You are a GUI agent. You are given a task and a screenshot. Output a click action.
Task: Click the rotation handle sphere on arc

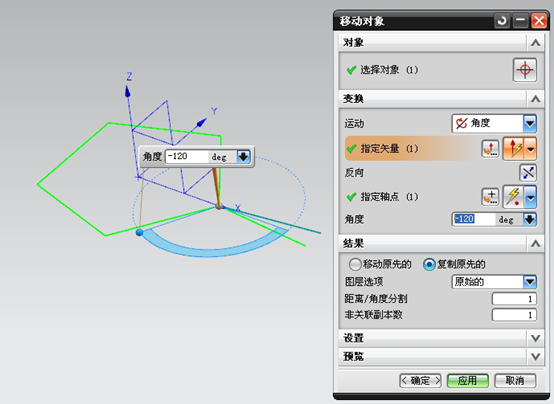(x=140, y=232)
